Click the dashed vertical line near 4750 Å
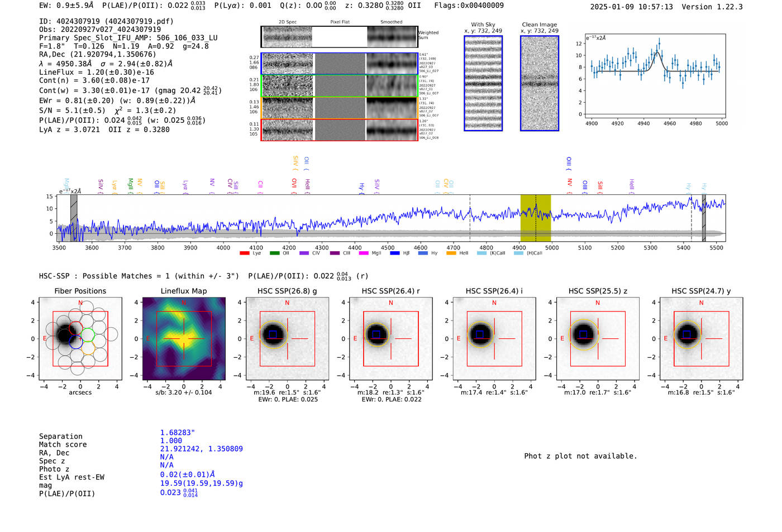The width and height of the screenshot is (782, 532). [x=470, y=218]
